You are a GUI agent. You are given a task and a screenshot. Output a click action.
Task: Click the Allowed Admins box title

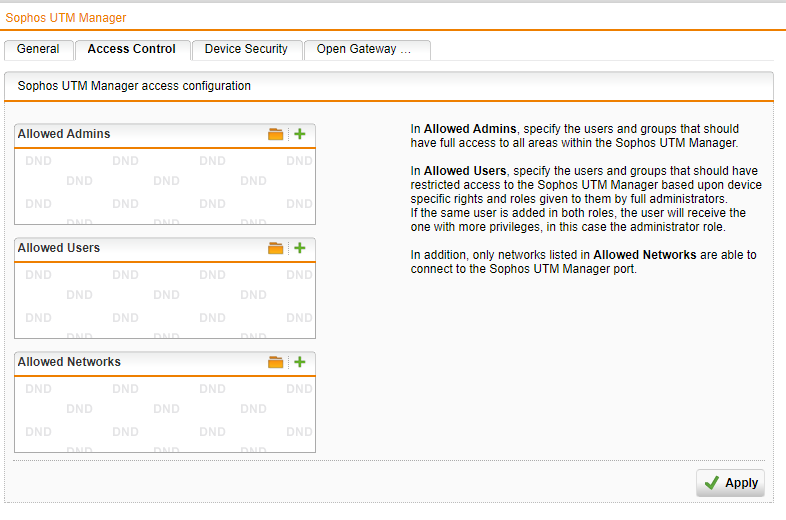[x=64, y=134]
